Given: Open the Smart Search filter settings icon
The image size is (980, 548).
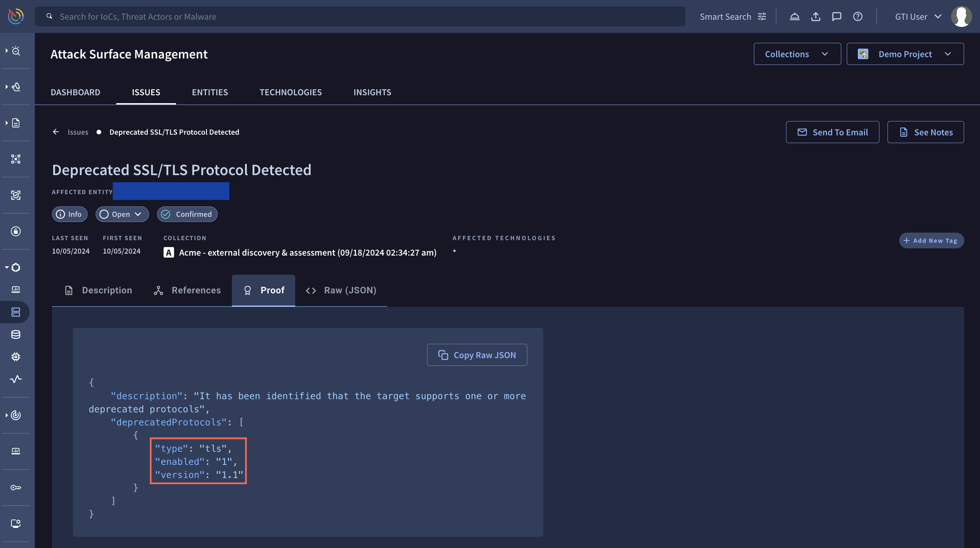Looking at the screenshot, I should [x=762, y=16].
